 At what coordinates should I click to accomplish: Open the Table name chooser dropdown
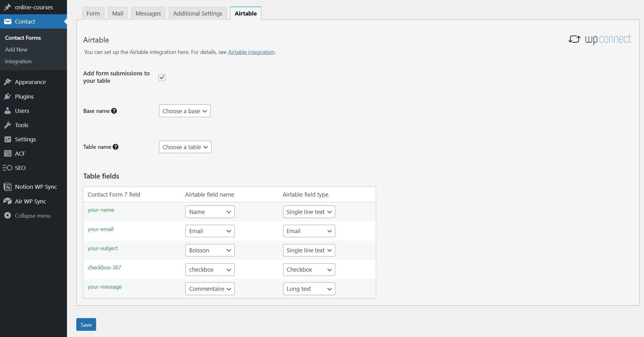(185, 147)
